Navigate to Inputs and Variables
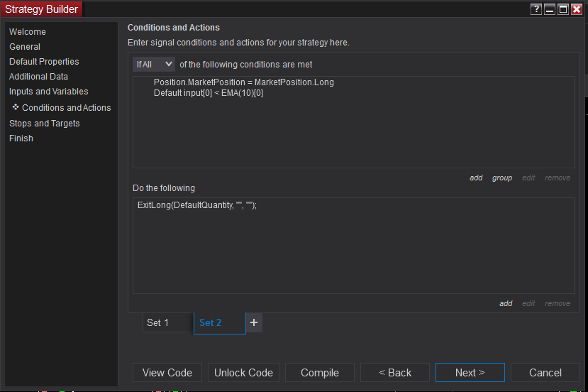 click(x=49, y=92)
